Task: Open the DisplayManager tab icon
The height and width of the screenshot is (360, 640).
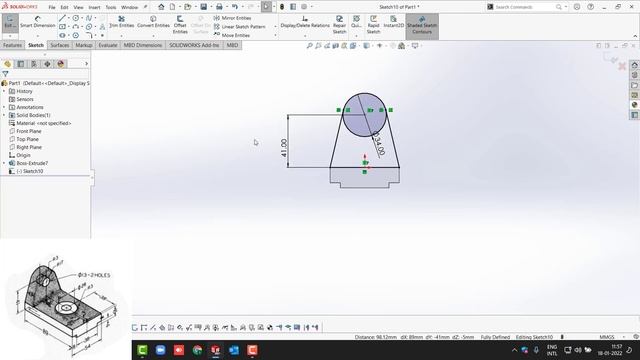Action: coord(61,64)
